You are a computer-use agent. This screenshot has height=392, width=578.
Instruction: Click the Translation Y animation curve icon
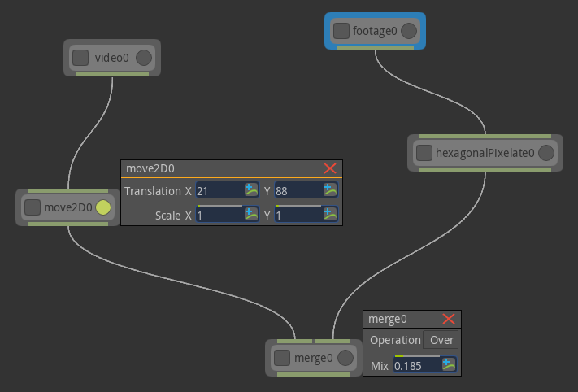point(329,190)
